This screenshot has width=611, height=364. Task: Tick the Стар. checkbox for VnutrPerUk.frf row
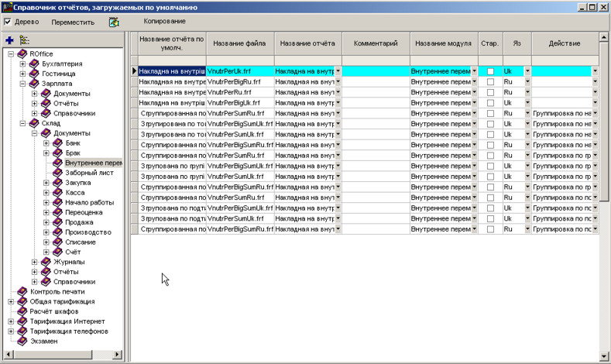[490, 71]
